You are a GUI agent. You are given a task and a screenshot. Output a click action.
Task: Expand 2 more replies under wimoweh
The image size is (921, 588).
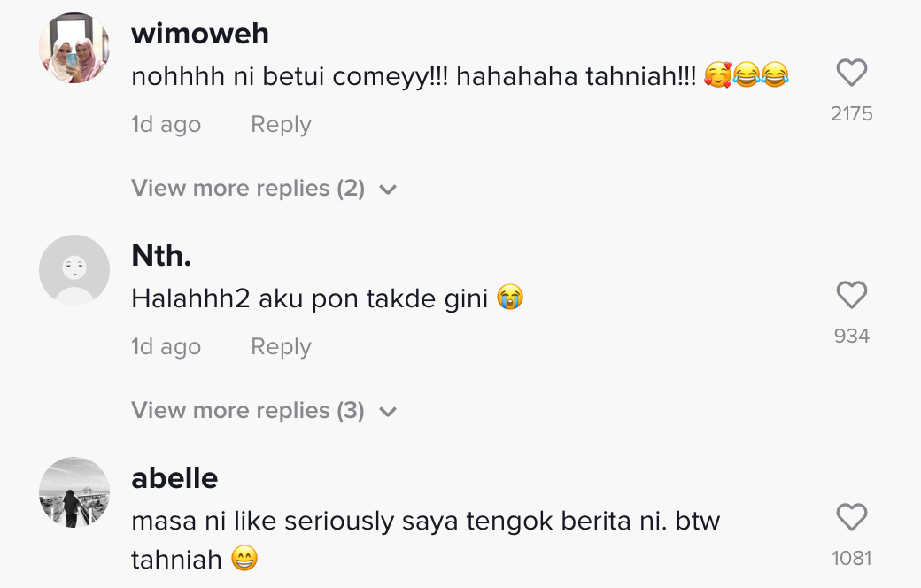(x=248, y=189)
